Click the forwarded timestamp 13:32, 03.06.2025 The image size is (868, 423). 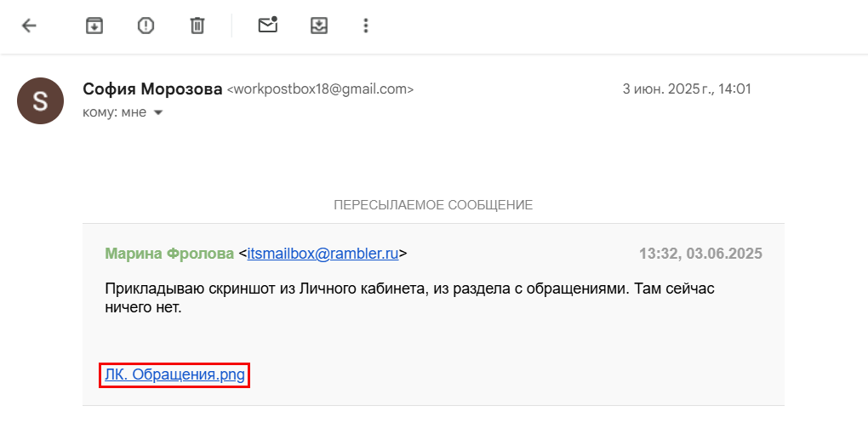click(x=700, y=254)
